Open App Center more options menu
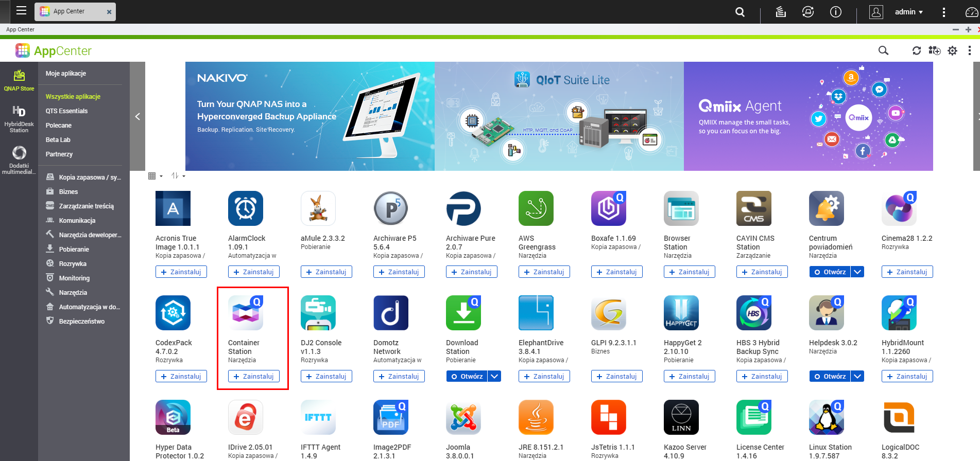Screen dimensions: 980x461 pos(970,50)
